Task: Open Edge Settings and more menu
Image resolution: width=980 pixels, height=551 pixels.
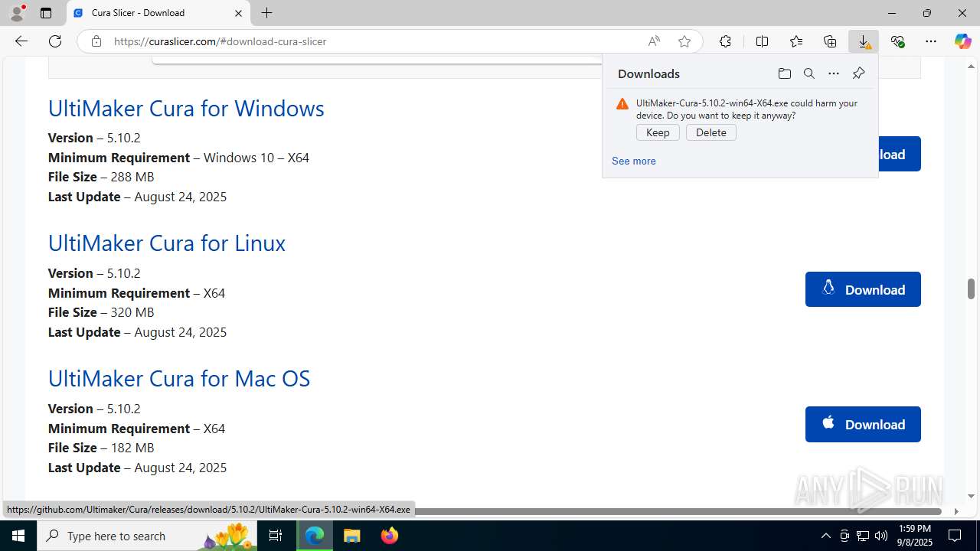Action: tap(931, 41)
